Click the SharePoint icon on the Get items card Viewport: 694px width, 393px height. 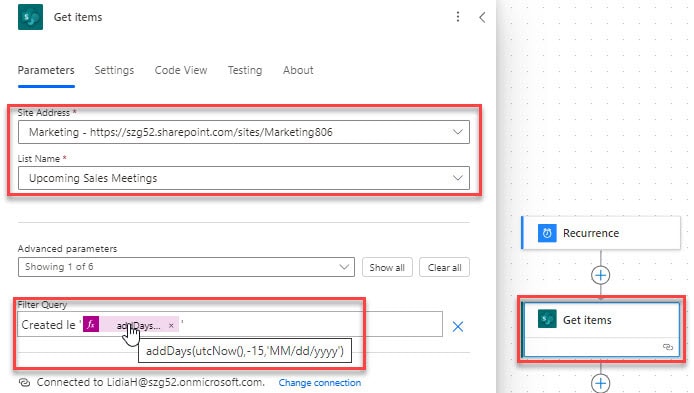(x=547, y=319)
